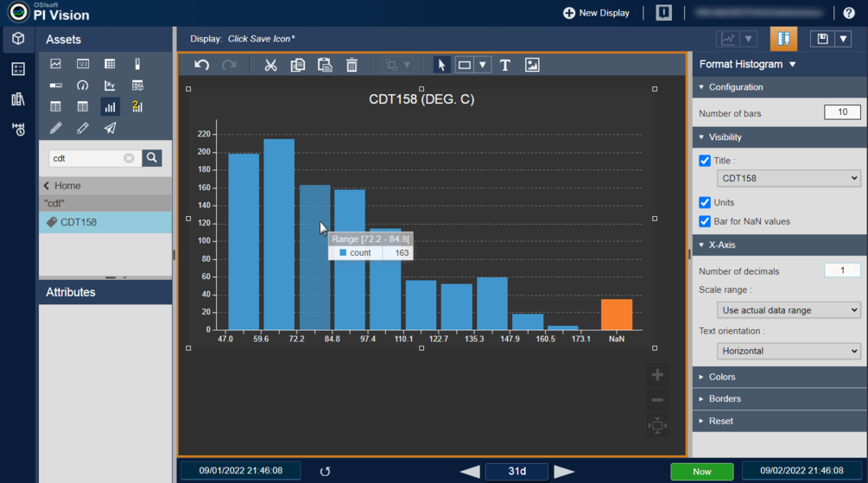Screen dimensions: 868x483
Task: Toggle design mode with orange button
Action: click(783, 39)
